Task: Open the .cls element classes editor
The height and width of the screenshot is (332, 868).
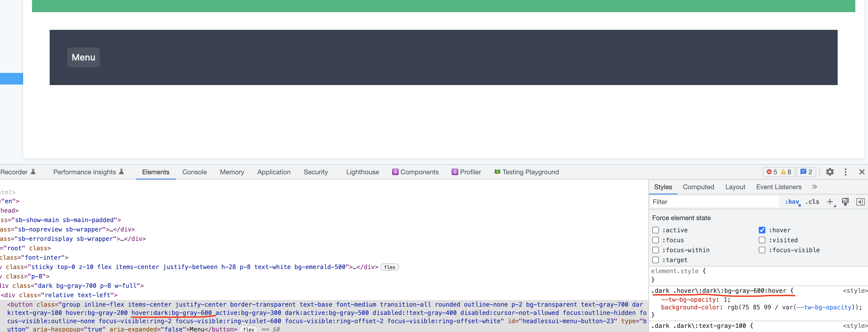Action: pyautogui.click(x=812, y=202)
